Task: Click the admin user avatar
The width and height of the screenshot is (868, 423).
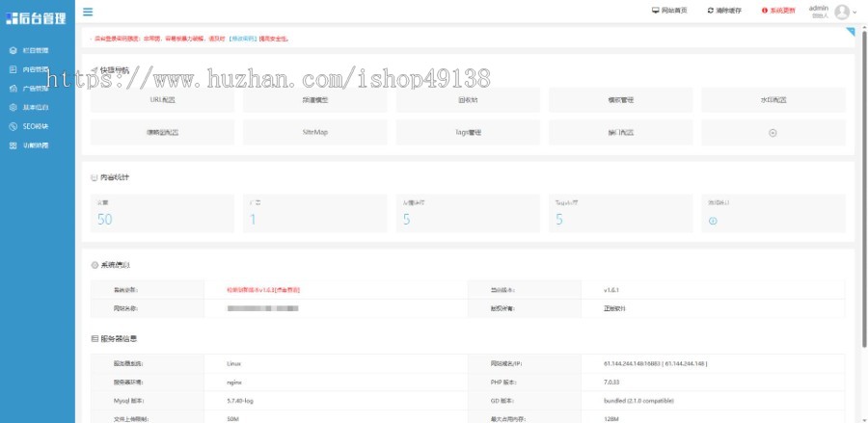Action: pos(842,12)
